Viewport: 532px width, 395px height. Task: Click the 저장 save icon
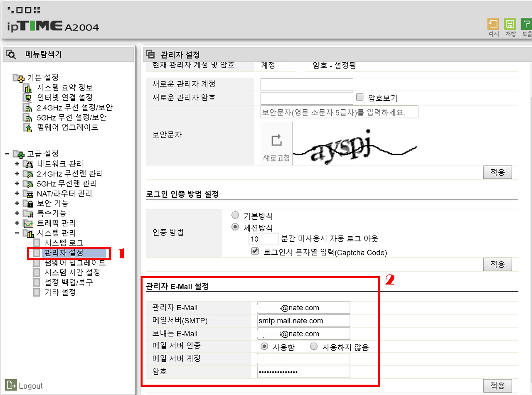tap(510, 25)
